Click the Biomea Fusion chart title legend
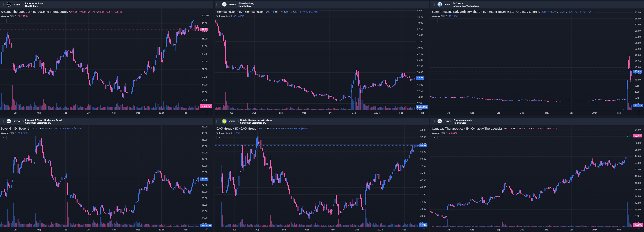This screenshot has width=644, height=232. 240,12
